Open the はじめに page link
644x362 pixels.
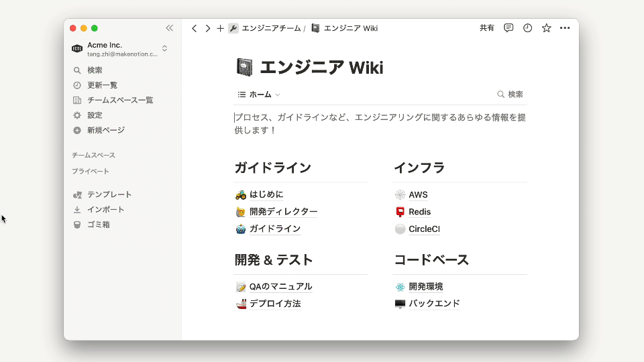point(266,194)
